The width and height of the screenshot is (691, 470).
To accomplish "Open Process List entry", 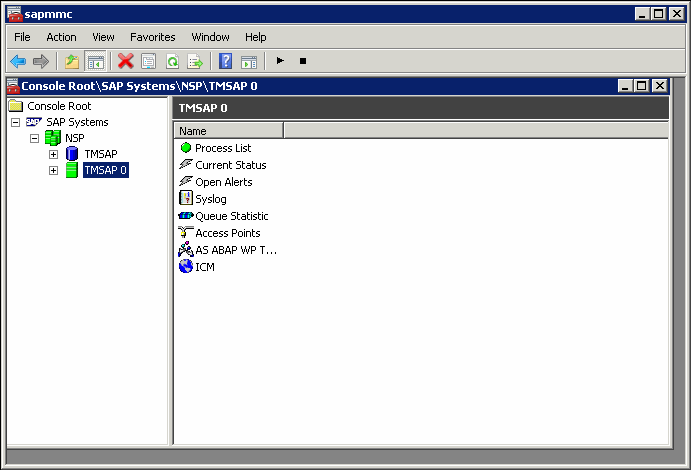I will (223, 148).
